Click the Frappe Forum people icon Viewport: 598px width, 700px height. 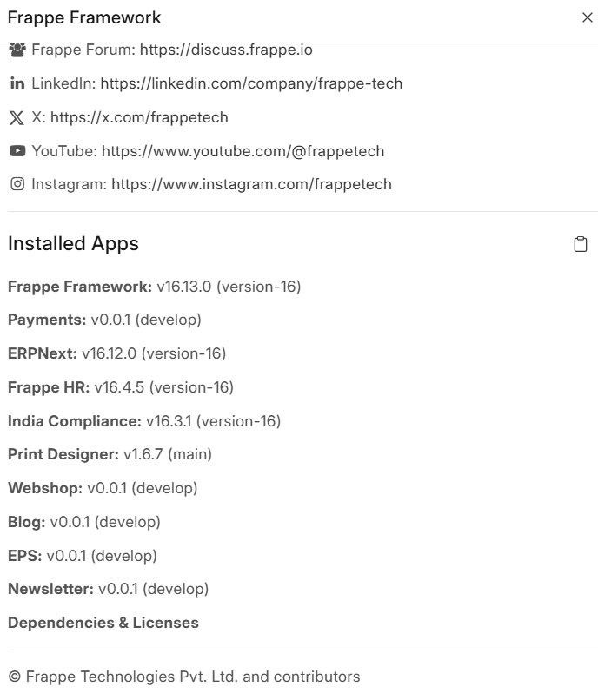17,50
